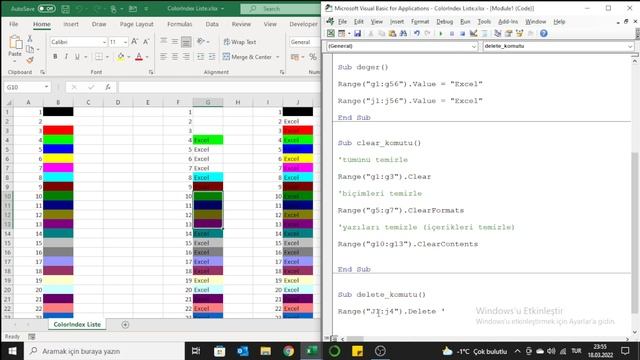
Task: Open the Calibri font name dropdown
Action: pyautogui.click(x=104, y=42)
